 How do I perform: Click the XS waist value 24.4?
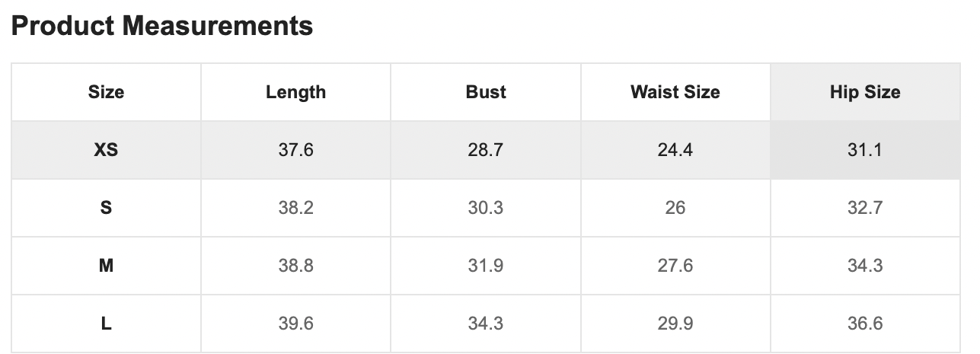(675, 150)
